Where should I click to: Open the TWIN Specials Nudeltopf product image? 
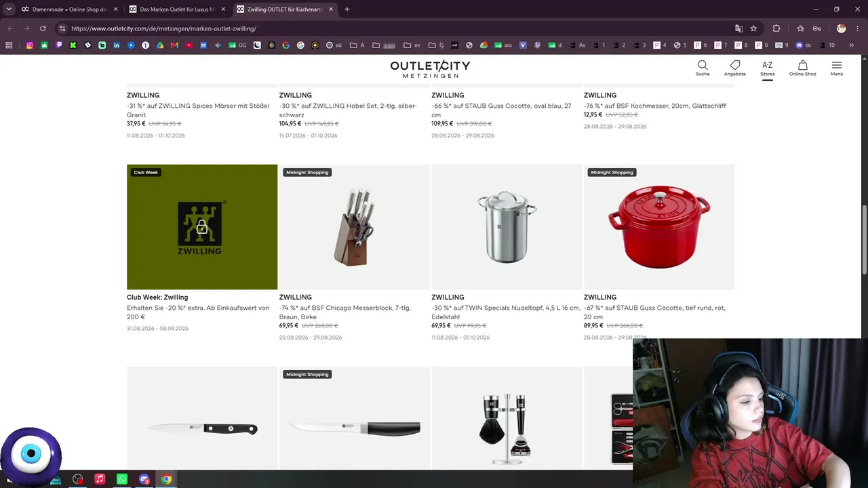pyautogui.click(x=507, y=227)
